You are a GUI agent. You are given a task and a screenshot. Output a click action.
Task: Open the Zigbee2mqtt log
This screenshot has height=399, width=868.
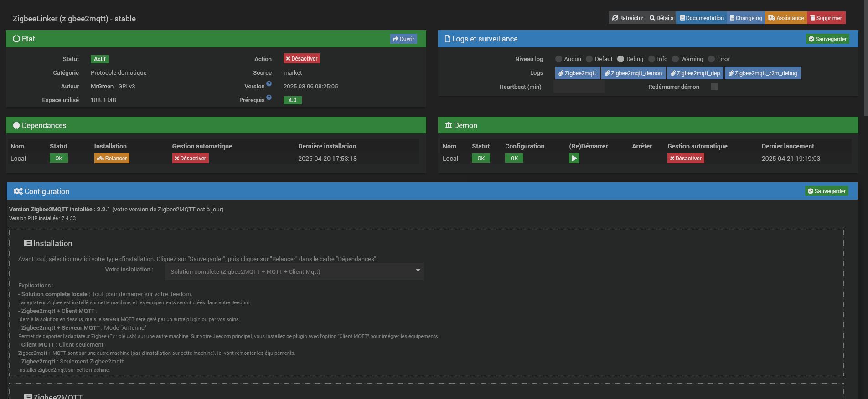578,73
